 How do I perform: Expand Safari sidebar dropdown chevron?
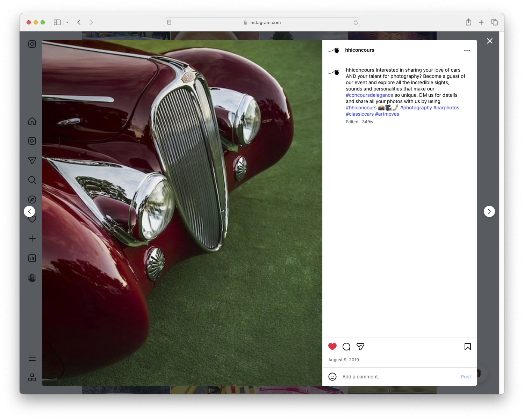coord(67,22)
